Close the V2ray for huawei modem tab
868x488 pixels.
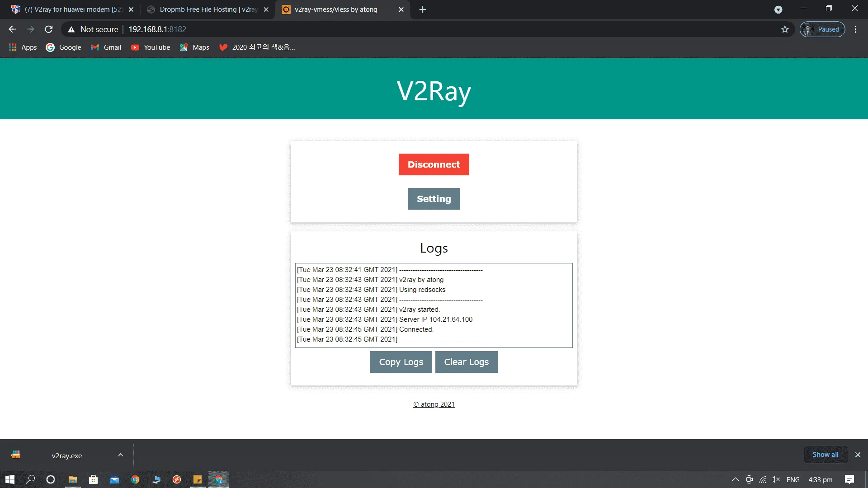131,9
